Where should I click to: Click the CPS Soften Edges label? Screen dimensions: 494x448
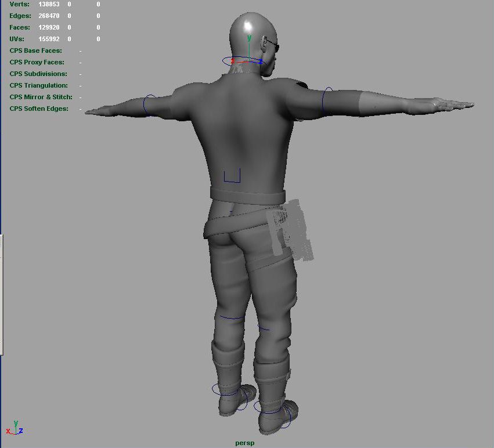(39, 109)
